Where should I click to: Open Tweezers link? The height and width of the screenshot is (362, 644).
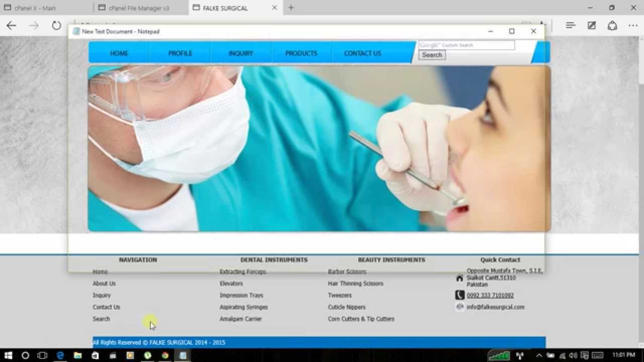tap(340, 295)
